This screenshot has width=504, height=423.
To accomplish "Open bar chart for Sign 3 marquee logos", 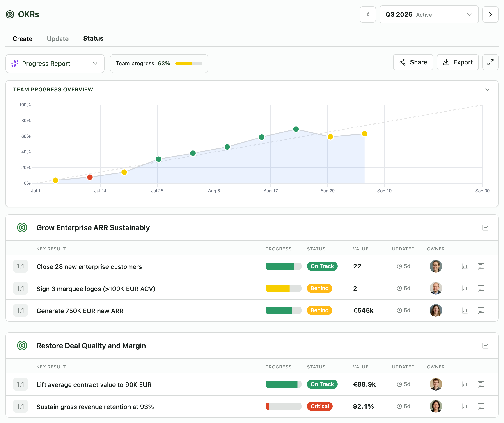I will point(465,288).
